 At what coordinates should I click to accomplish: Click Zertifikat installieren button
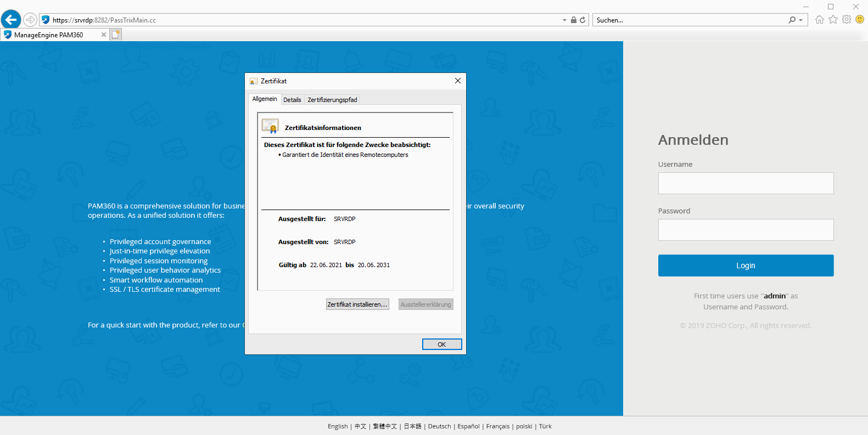coord(357,304)
